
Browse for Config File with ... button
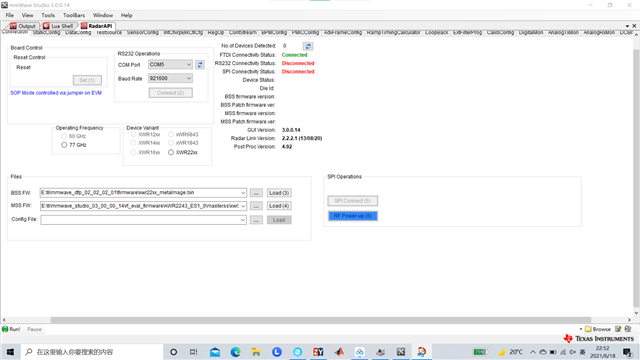[256, 220]
